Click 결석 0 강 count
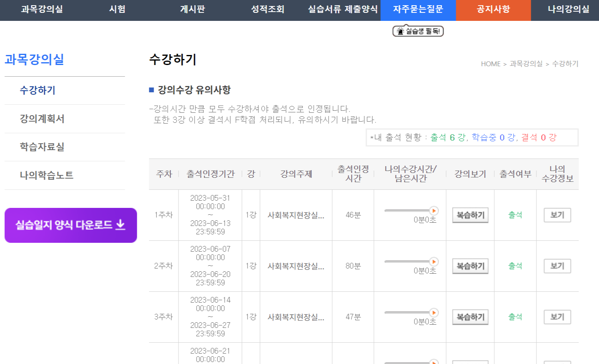This screenshot has height=364, width=599. click(539, 138)
